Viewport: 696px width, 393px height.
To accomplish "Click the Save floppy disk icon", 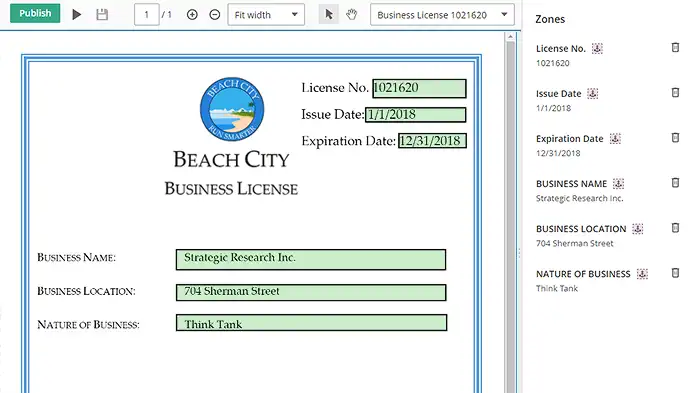I will [x=102, y=15].
